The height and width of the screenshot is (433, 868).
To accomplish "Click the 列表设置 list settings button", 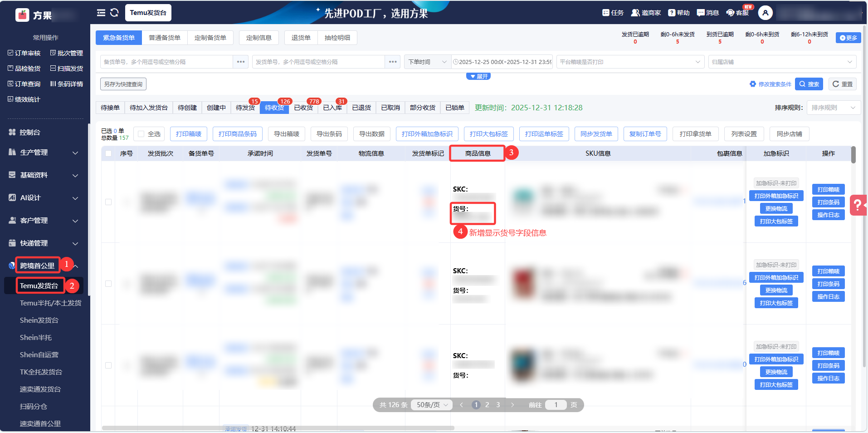I will click(744, 134).
